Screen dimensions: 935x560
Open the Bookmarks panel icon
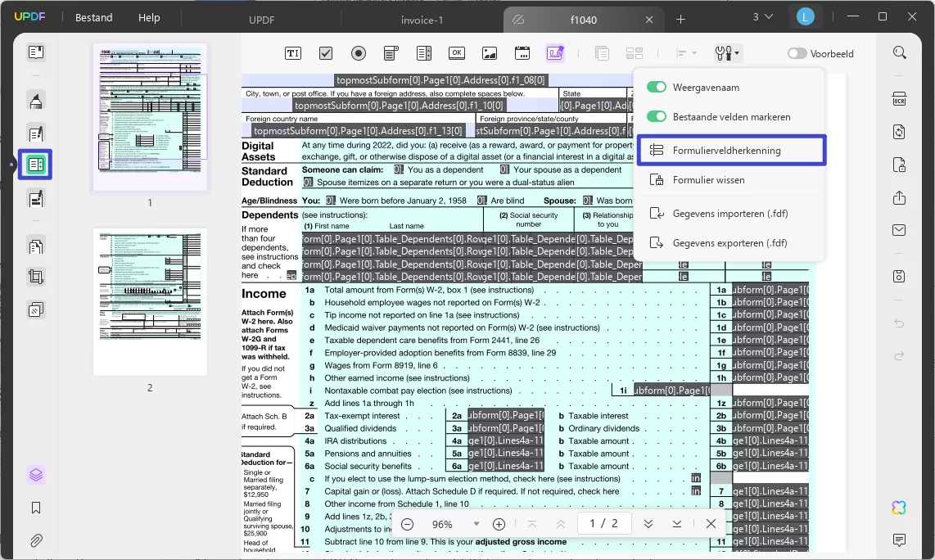[x=36, y=508]
